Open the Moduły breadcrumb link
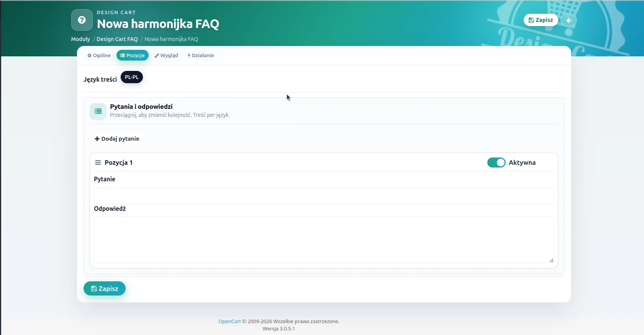644x335 pixels. (x=80, y=39)
